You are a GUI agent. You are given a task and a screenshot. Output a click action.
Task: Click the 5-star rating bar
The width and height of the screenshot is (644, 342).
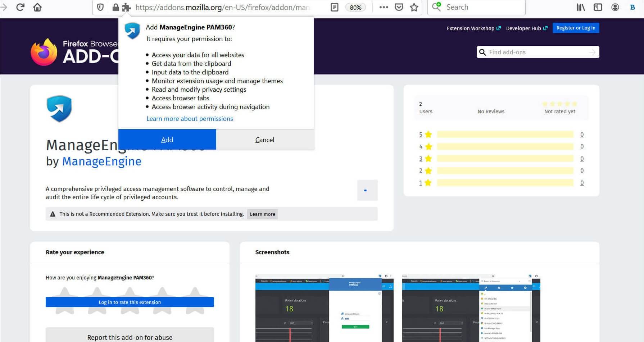[505, 134]
